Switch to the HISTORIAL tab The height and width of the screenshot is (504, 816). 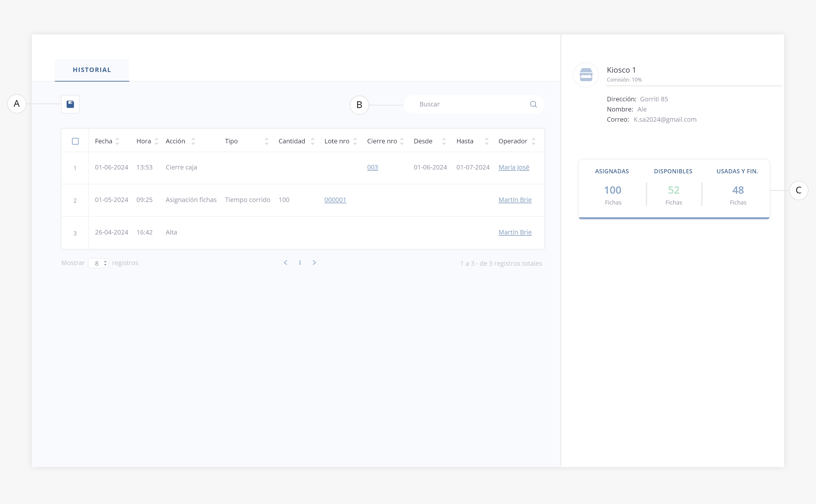tap(92, 70)
